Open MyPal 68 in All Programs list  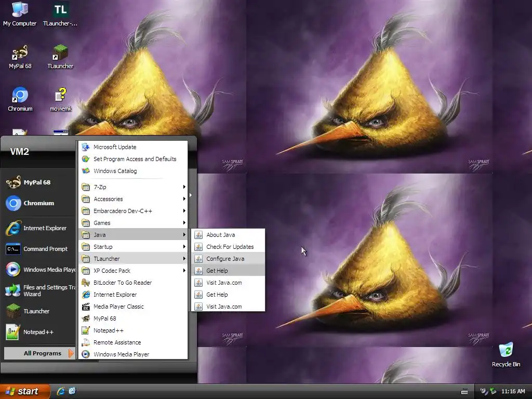click(133, 318)
